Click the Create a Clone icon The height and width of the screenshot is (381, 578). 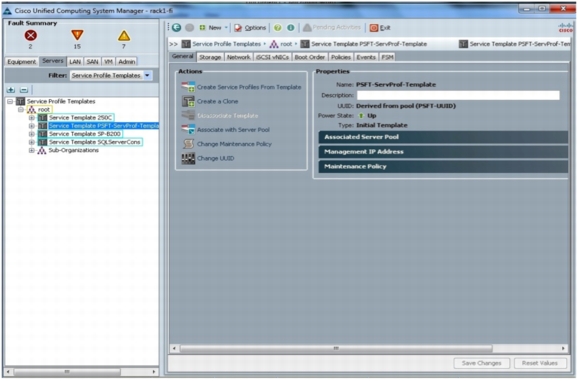[x=188, y=101]
